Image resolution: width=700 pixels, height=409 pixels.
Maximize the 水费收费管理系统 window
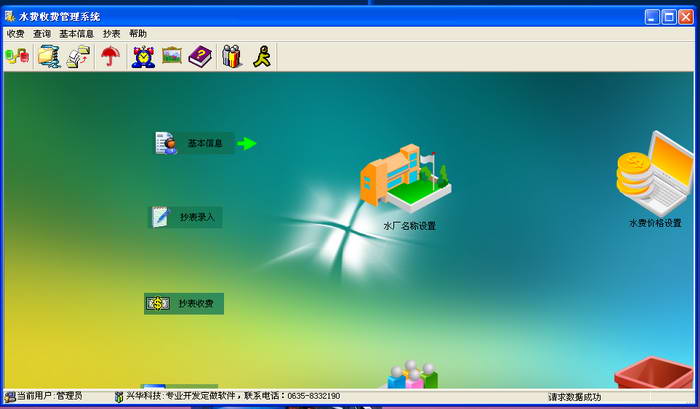(x=669, y=17)
